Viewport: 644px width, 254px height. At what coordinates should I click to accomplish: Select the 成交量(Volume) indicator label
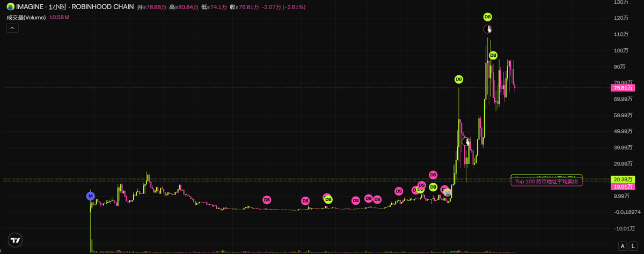(26, 17)
